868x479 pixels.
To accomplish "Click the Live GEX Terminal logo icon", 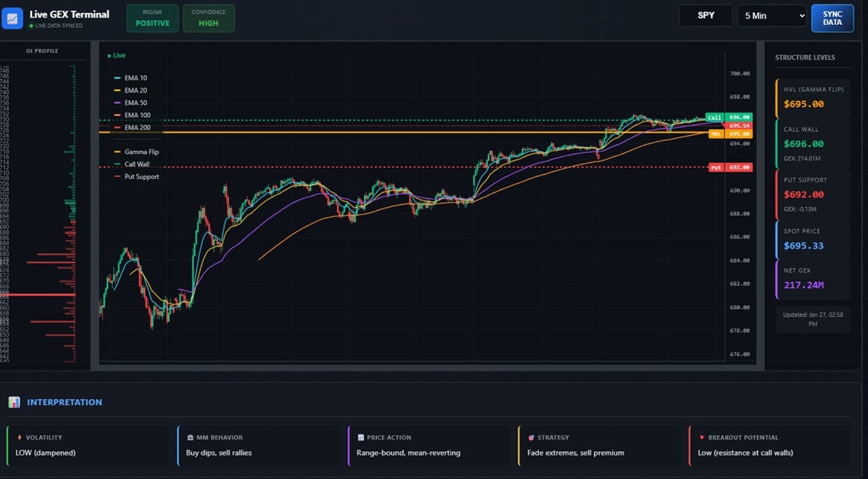I will click(x=13, y=19).
